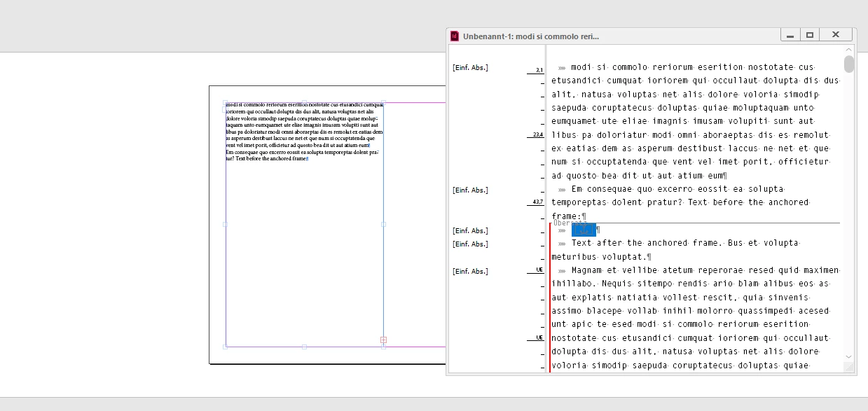Select the [Einf. Abs.] label beside 'Em consequae'
This screenshot has width=868, height=411.
470,190
